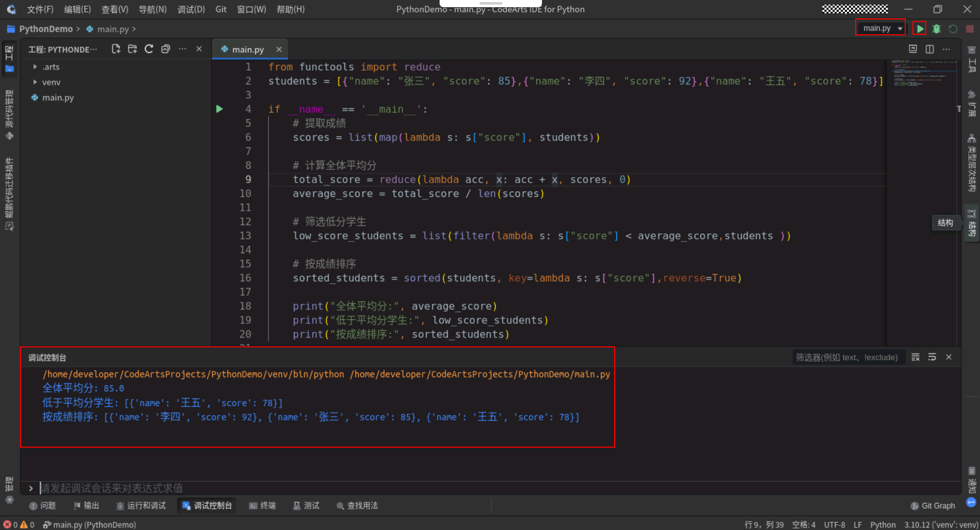Image resolution: width=980 pixels, height=530 pixels.
Task: Clear the debug console output
Action: click(x=916, y=357)
